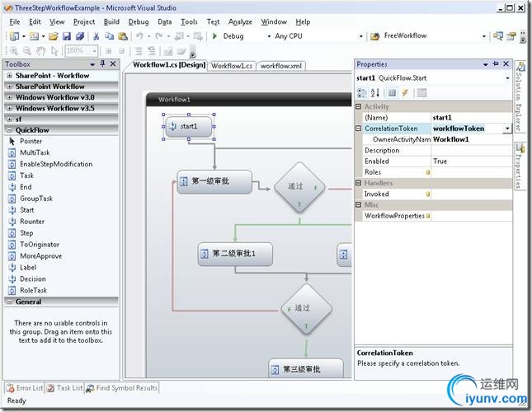This screenshot has height=412, width=532.
Task: Open the Solution Explorer side tab
Action: [x=519, y=96]
